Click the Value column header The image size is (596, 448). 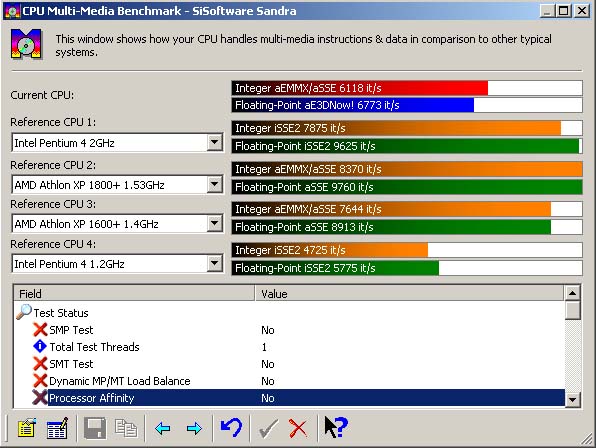click(409, 294)
